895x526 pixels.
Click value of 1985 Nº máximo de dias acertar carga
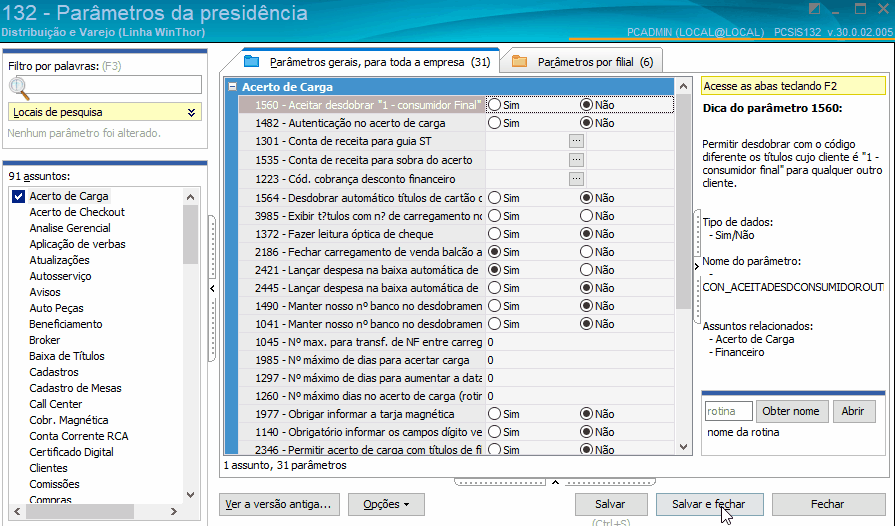tap(579, 360)
